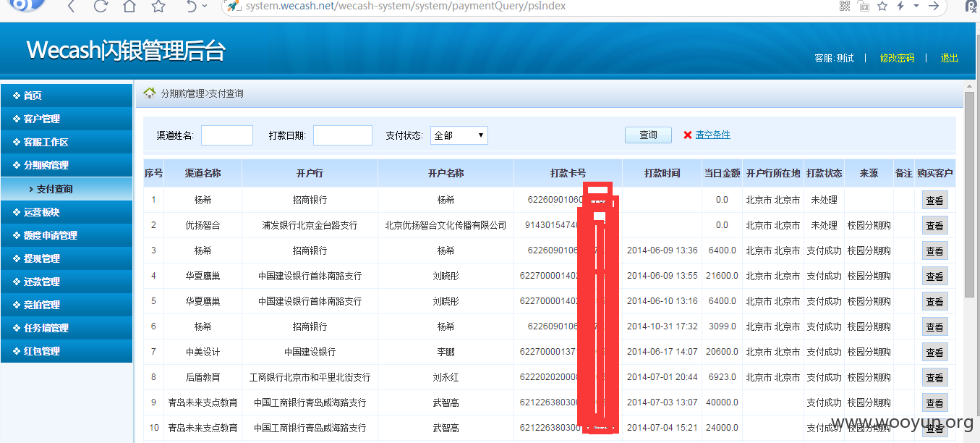This screenshot has height=443, width=980.
Task: Click 查看 button in row 9
Action: (934, 403)
